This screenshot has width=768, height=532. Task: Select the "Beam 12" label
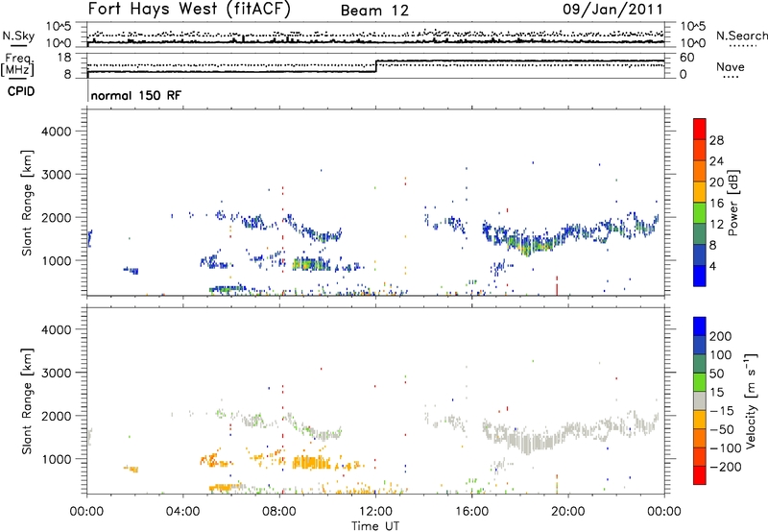[x=374, y=11]
